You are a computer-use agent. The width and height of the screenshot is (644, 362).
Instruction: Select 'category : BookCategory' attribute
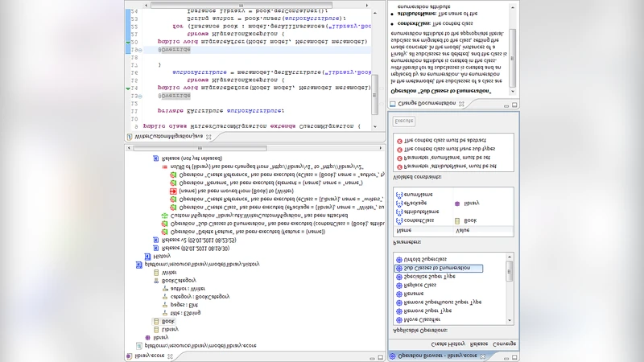coord(200,297)
